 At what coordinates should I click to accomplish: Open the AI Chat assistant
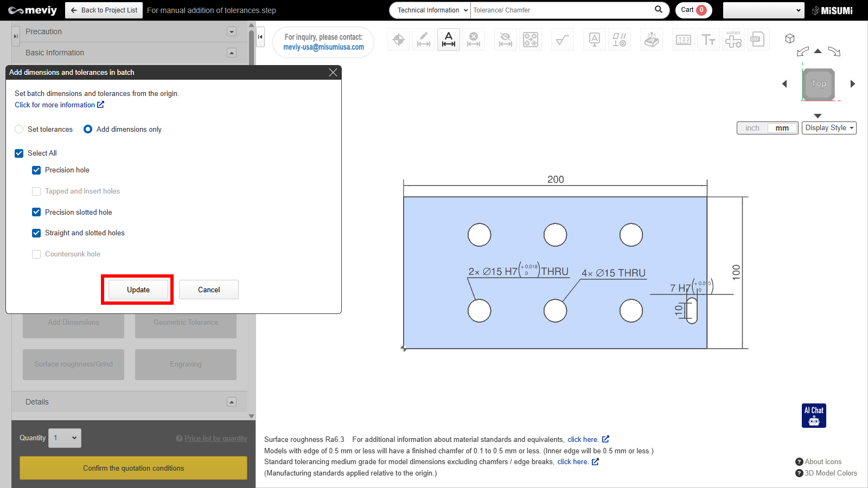(x=814, y=416)
